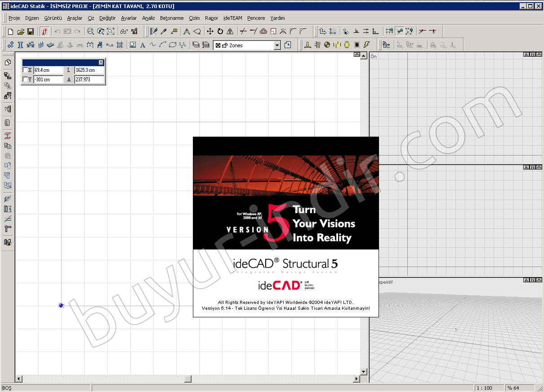Click the cloud shaped toolbar icon
The width and height of the screenshot is (544, 392).
tap(263, 31)
